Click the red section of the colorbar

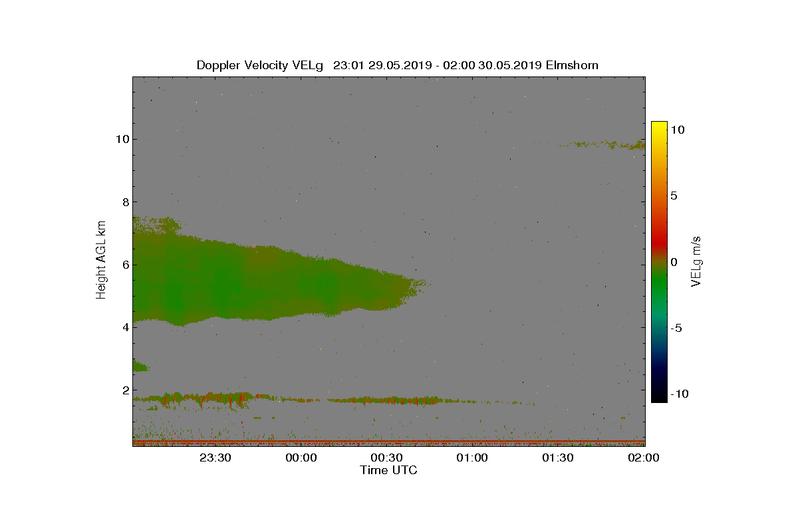pyautogui.click(x=659, y=243)
